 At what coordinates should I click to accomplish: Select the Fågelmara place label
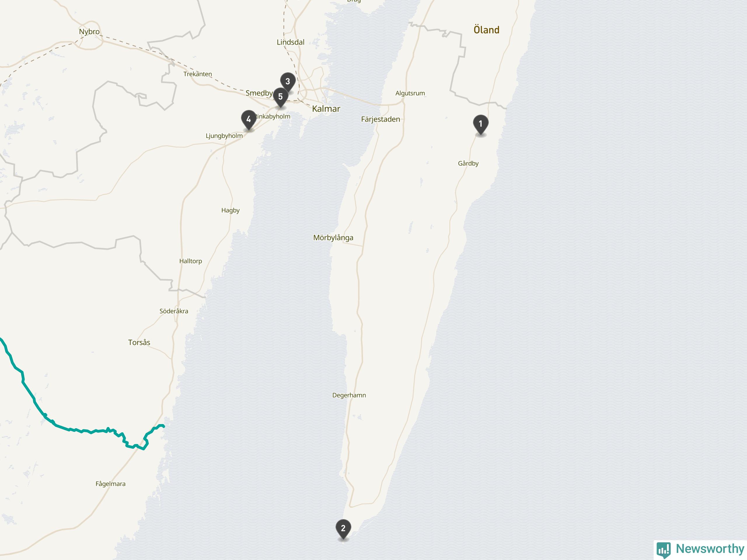110,484
